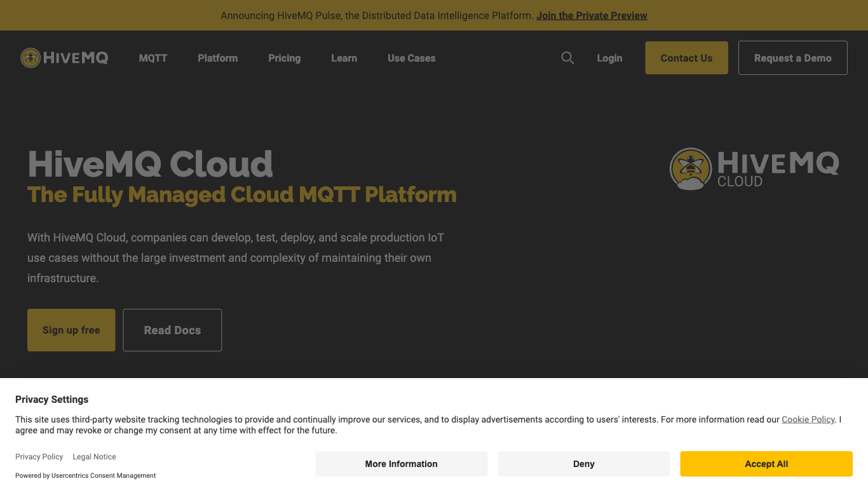Image resolution: width=868 pixels, height=488 pixels.
Task: Click the Privacy Settings heading
Action: click(52, 399)
